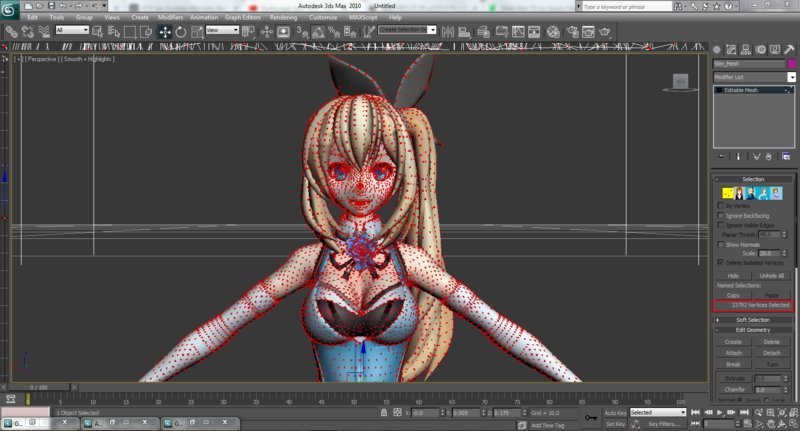Click the Key Filters button
The image size is (800, 431).
pyautogui.click(x=663, y=424)
